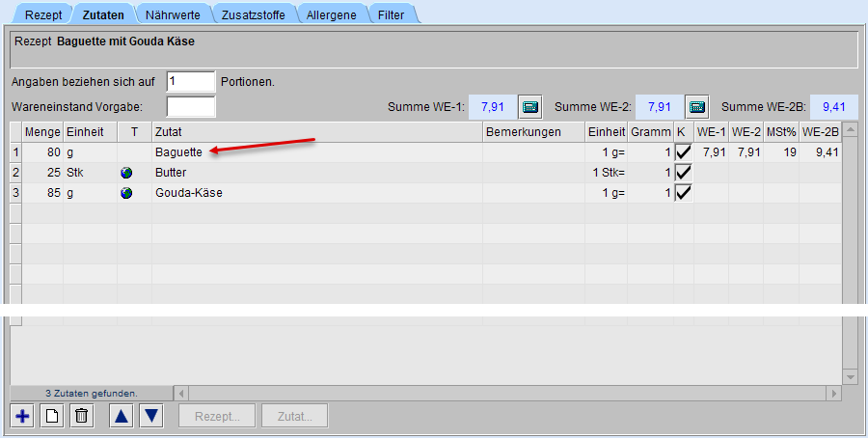Click vertical scrollbar up arrow

[850, 129]
